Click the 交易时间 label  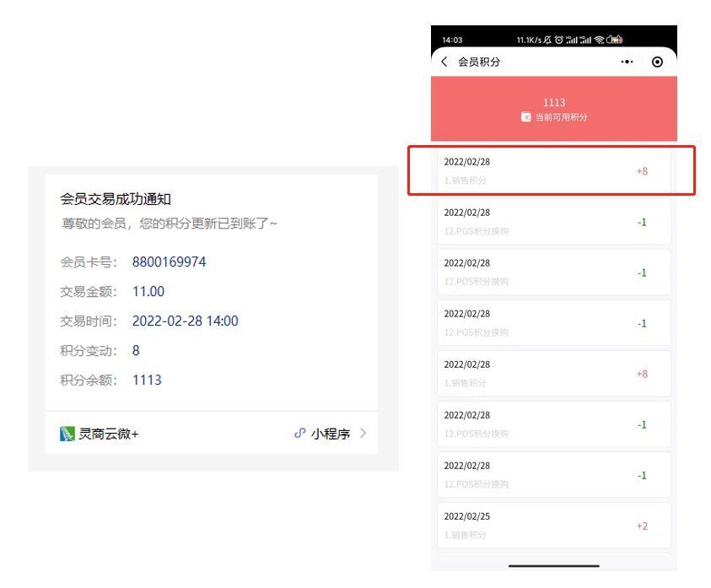point(89,321)
